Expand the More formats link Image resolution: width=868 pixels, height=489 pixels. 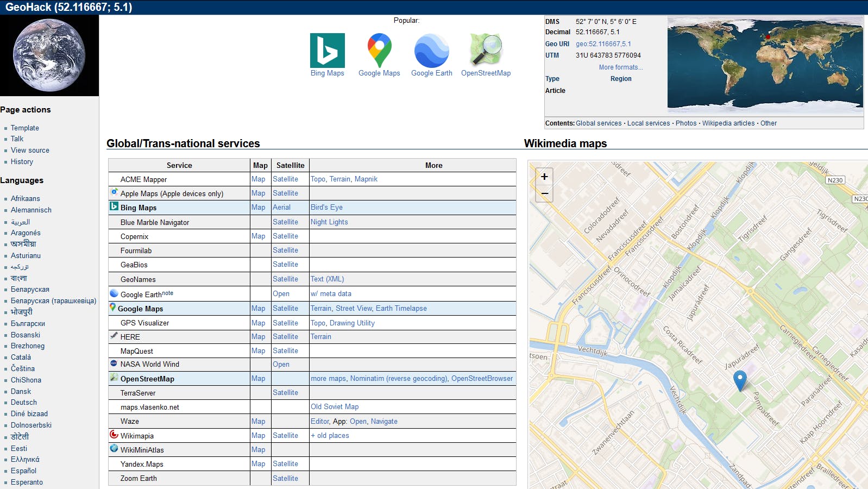click(x=620, y=67)
